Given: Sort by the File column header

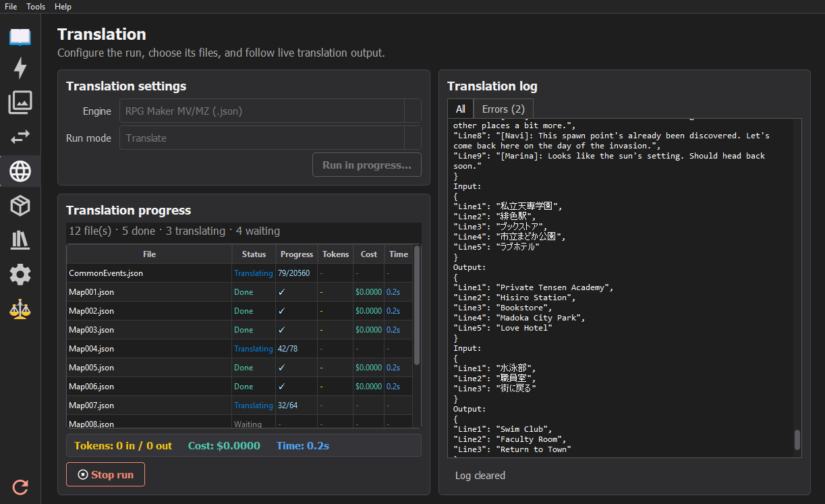Looking at the screenshot, I should tap(149, 254).
